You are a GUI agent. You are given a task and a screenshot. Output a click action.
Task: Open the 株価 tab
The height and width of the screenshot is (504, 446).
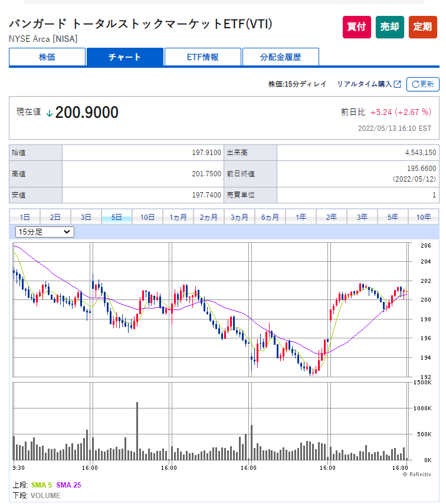coord(47,57)
